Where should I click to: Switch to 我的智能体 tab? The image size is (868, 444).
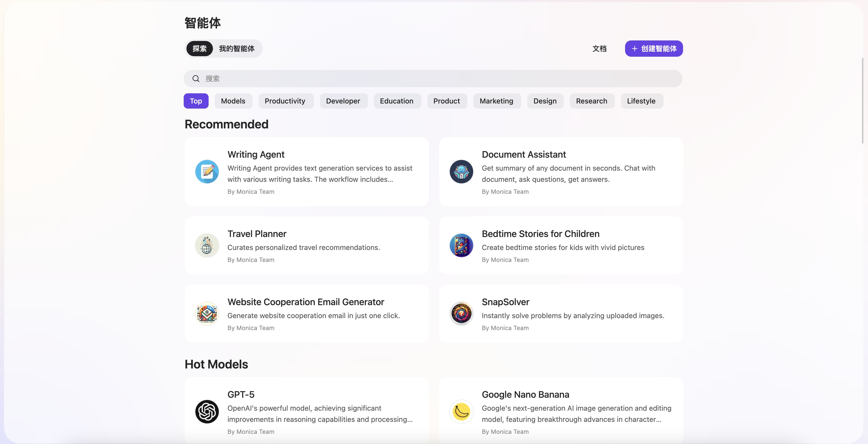click(237, 49)
